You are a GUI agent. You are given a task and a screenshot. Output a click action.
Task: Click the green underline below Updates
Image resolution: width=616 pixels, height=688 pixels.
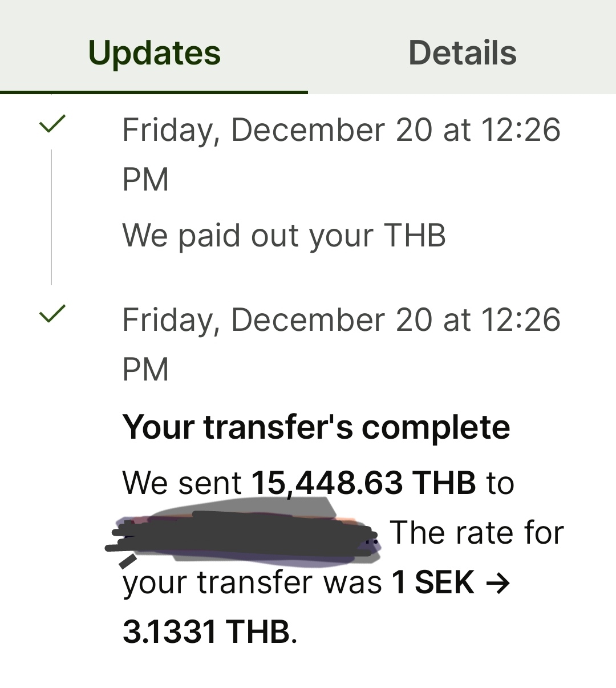click(154, 91)
